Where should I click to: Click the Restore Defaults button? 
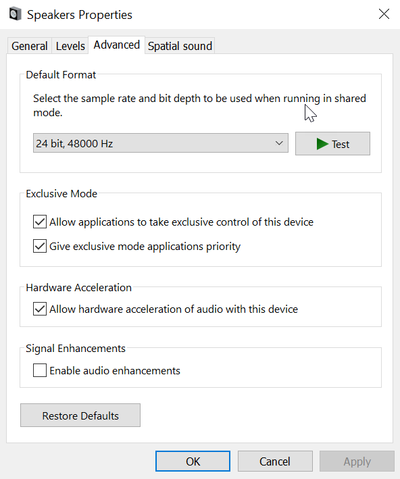click(80, 415)
